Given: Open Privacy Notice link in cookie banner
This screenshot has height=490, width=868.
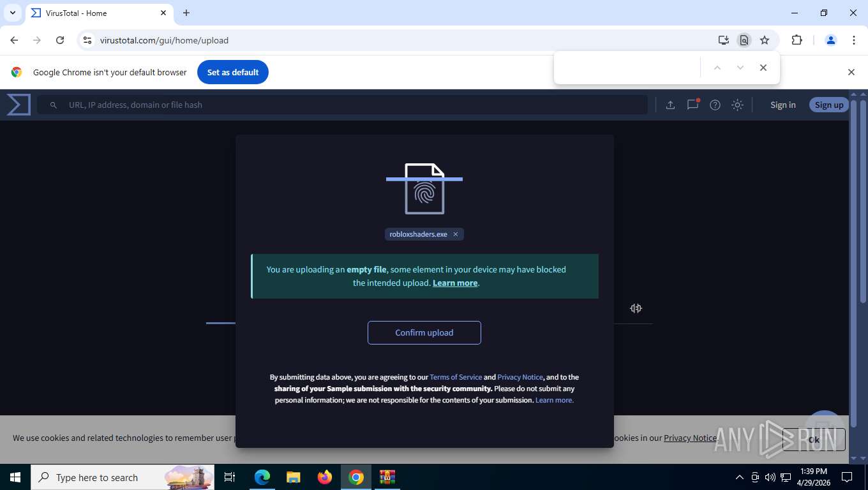Looking at the screenshot, I should [690, 438].
